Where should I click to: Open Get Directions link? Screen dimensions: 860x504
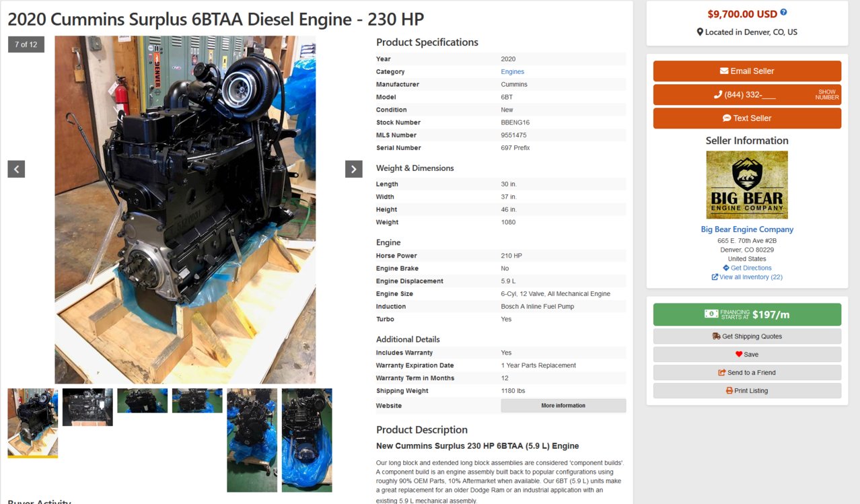coord(751,268)
